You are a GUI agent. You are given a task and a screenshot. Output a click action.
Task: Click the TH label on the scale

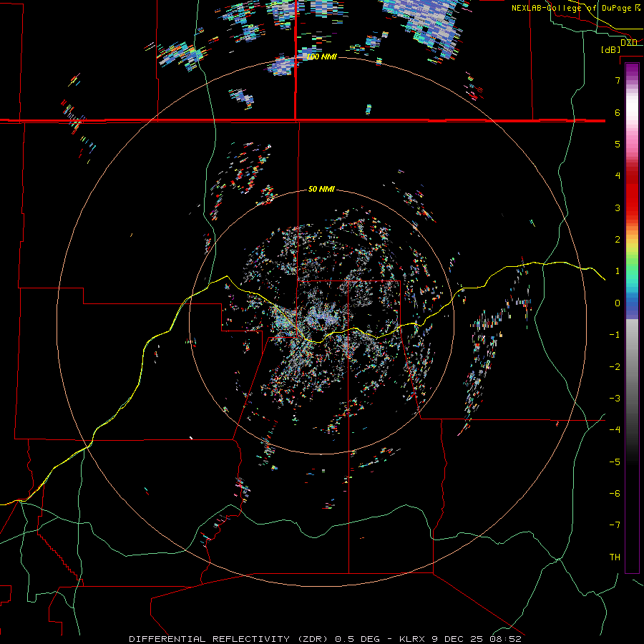click(615, 557)
